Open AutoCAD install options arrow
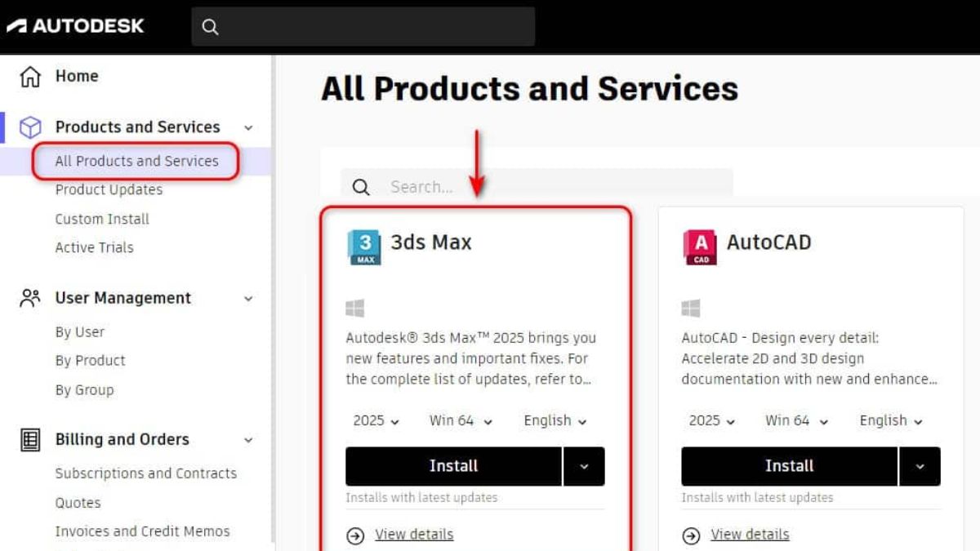The height and width of the screenshot is (551, 980). tap(920, 466)
